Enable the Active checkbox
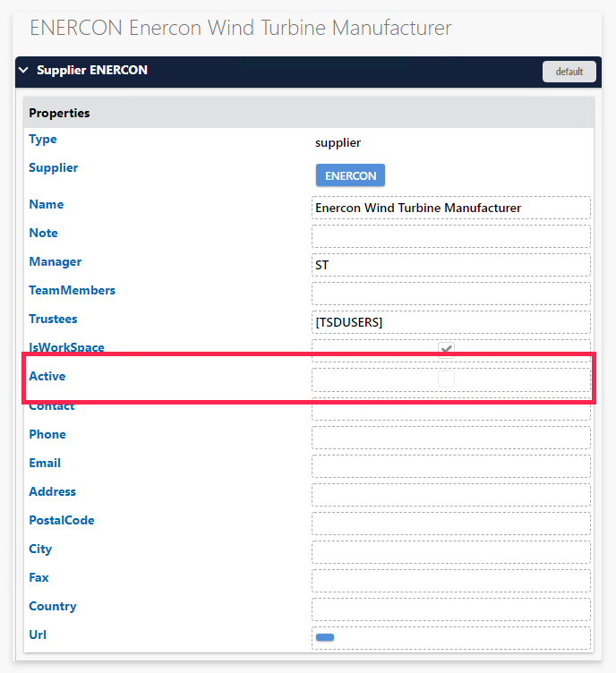Viewport: 616px width, 673px height. click(x=447, y=379)
